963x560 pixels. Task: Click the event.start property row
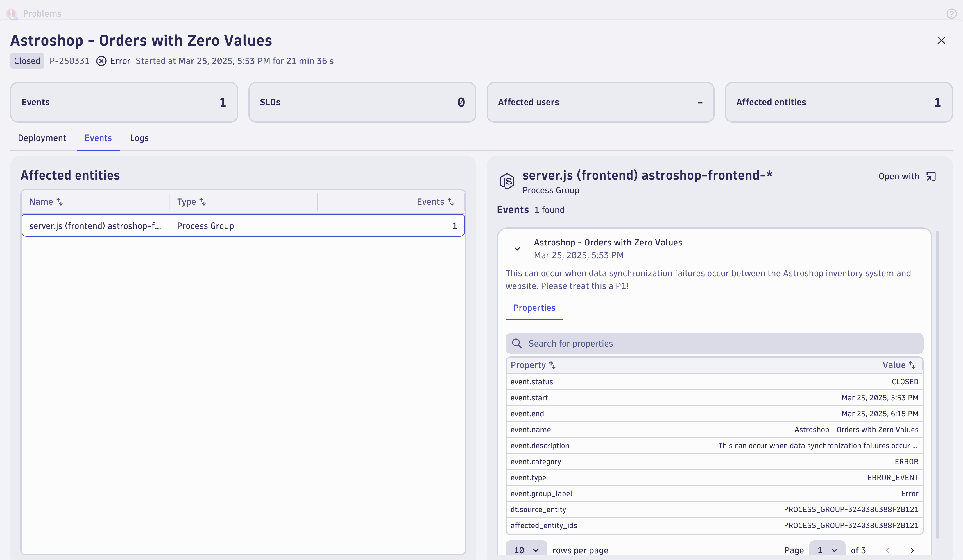715,398
